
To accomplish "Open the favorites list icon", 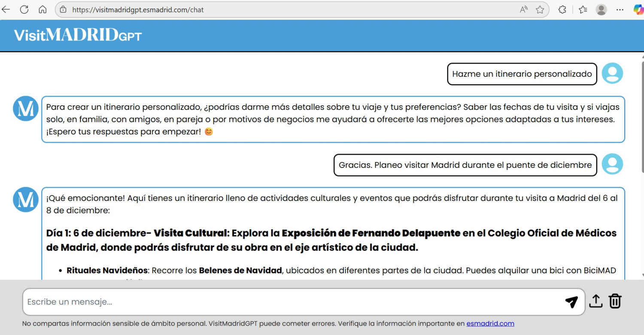I will 583,9.
